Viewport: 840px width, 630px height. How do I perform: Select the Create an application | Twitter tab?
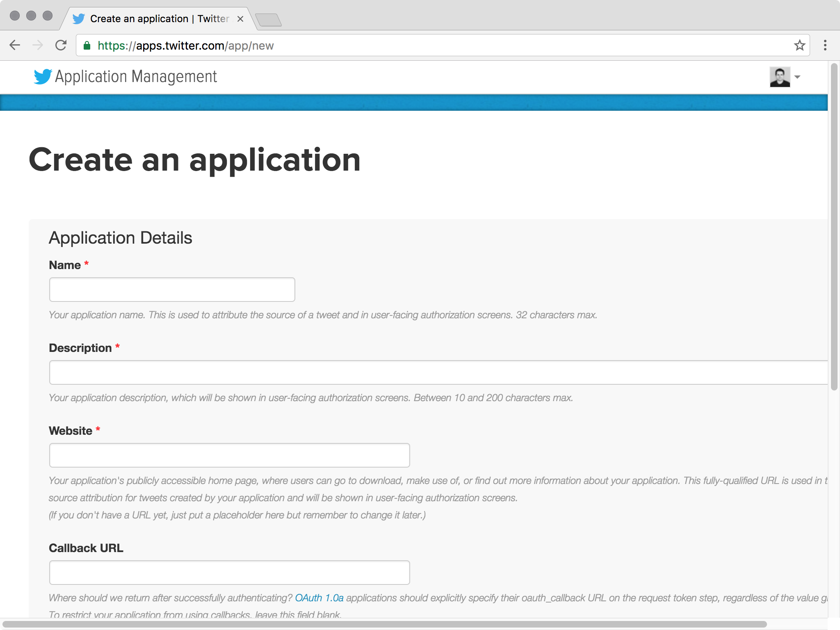(x=159, y=19)
